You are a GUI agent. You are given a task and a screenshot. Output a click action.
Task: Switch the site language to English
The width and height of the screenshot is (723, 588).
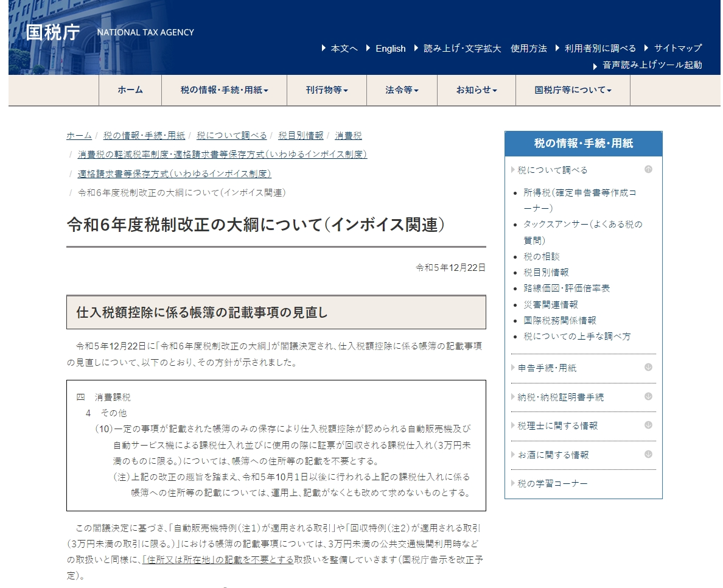pyautogui.click(x=390, y=49)
